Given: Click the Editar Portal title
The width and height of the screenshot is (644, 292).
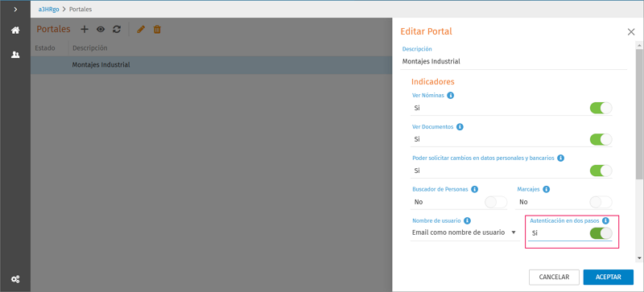Looking at the screenshot, I should point(427,31).
